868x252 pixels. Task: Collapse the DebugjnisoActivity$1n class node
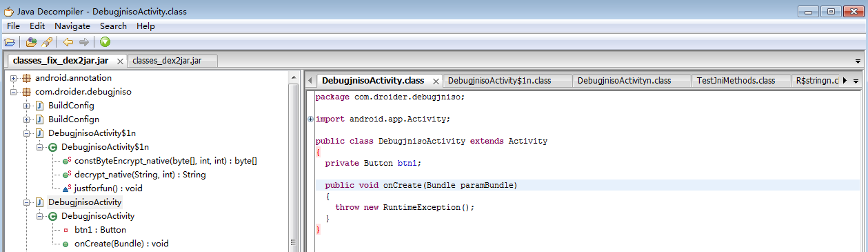39,147
